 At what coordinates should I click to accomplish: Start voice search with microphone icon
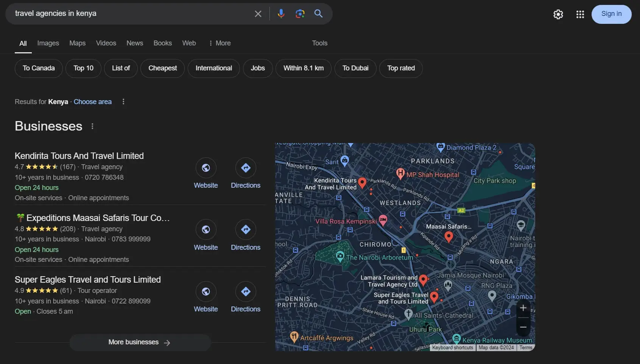tap(281, 14)
